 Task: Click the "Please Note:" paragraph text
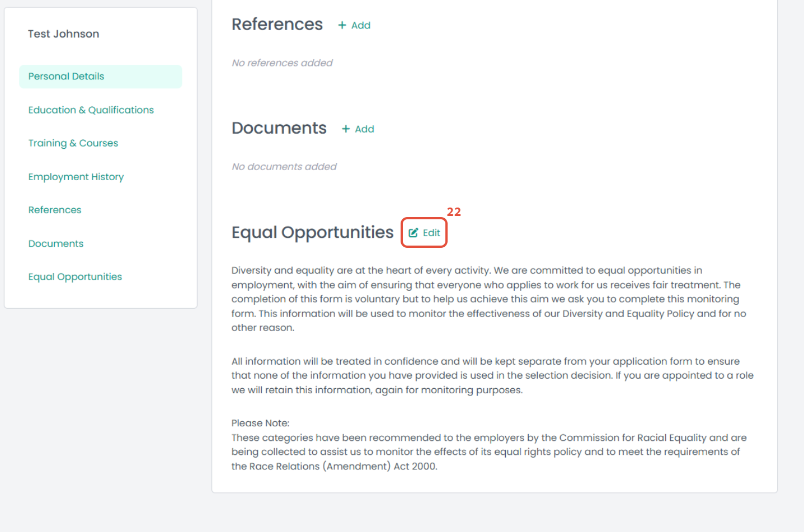pyautogui.click(x=260, y=423)
